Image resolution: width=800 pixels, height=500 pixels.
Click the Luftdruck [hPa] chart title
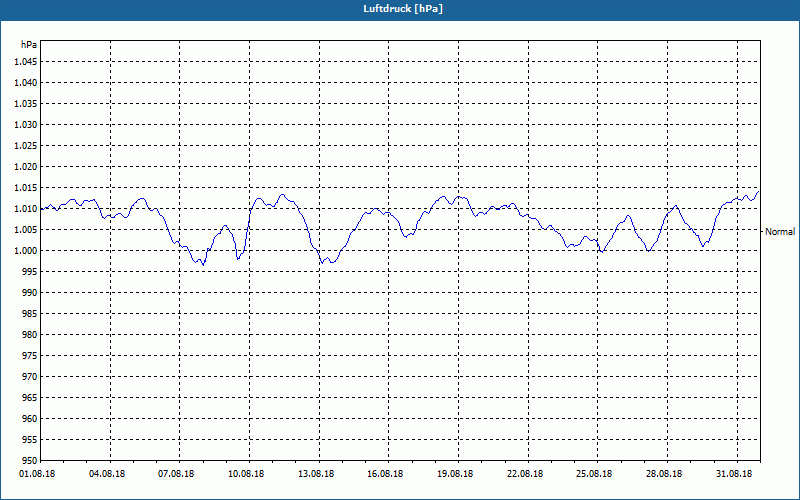coord(403,9)
